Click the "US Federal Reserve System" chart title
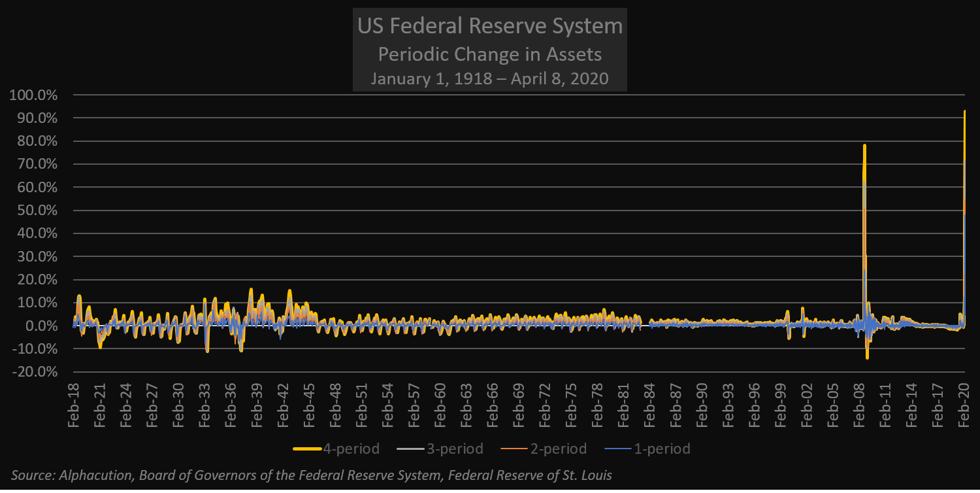980x493 pixels. [489, 27]
